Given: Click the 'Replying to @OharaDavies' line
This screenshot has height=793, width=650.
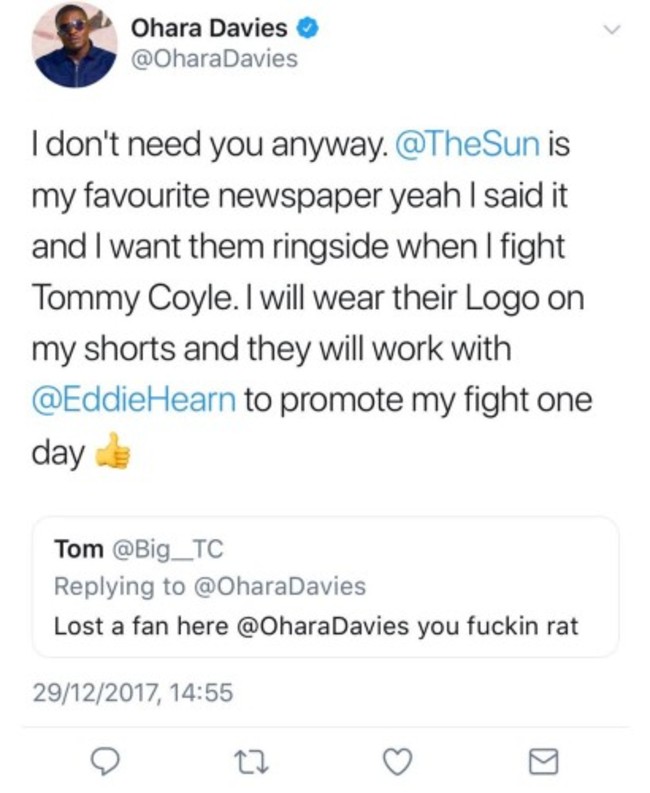Looking at the screenshot, I should 209,587.
